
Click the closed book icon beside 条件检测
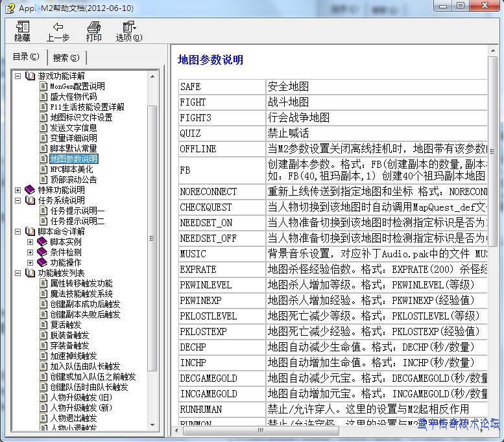coord(43,252)
